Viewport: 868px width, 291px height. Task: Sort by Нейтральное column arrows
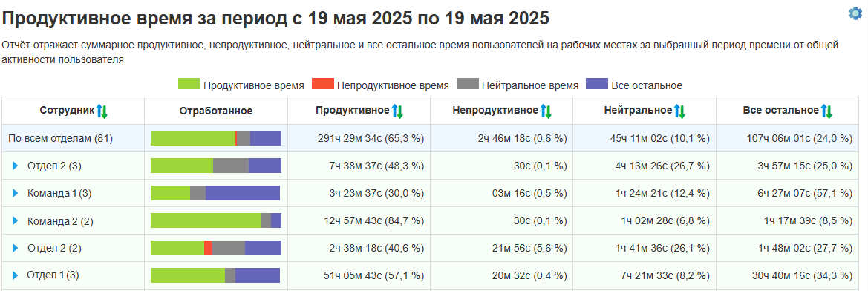pos(680,111)
